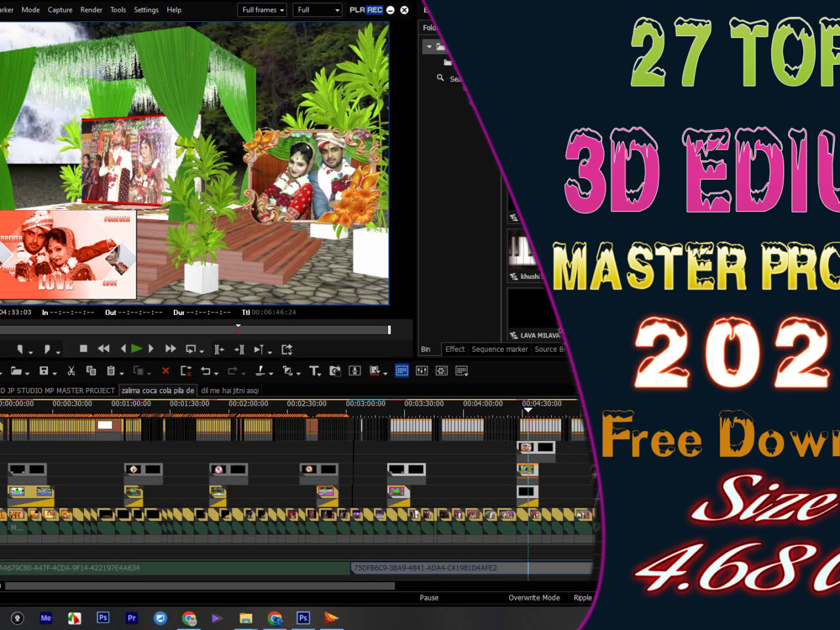Switch to 'zalima coca cola pila de' sequence tab

pyautogui.click(x=157, y=390)
